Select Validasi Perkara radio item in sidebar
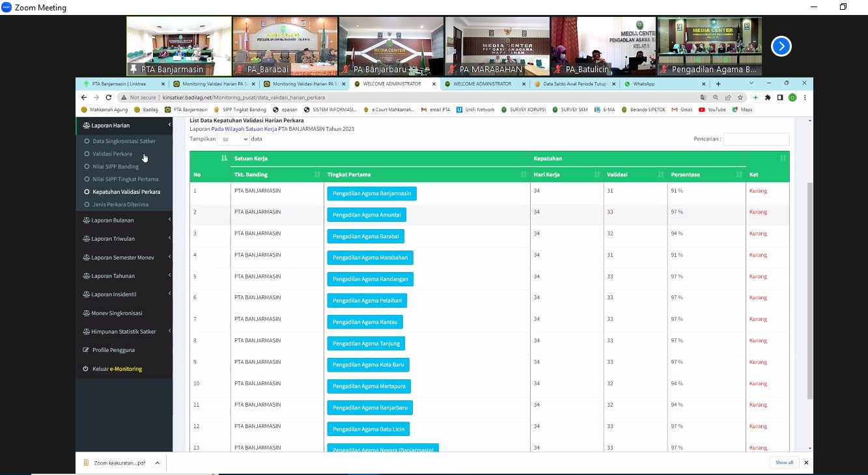Viewport: 868px width, 475px height. (112, 154)
